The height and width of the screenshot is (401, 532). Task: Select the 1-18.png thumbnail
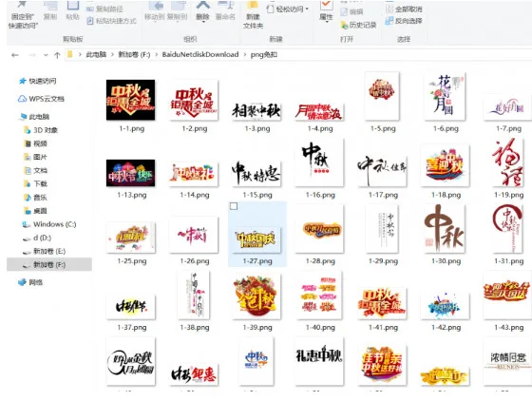tap(446, 165)
